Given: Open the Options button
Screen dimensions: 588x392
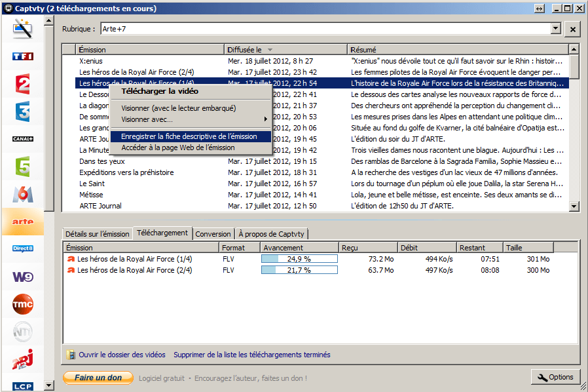Looking at the screenshot, I should 556,378.
